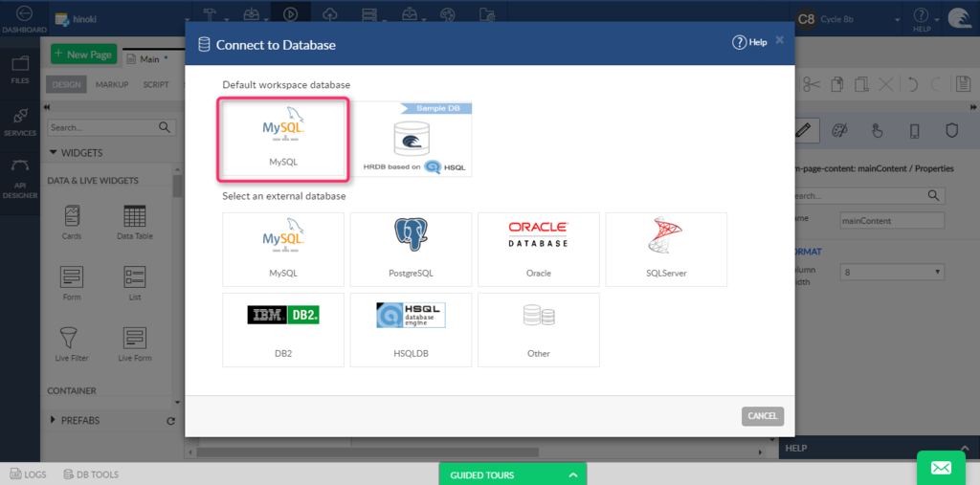Switch to the SCRIPT tab

coord(156,84)
